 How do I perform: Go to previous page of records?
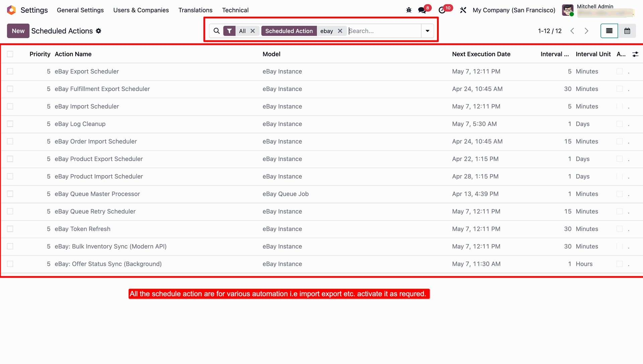(x=572, y=31)
